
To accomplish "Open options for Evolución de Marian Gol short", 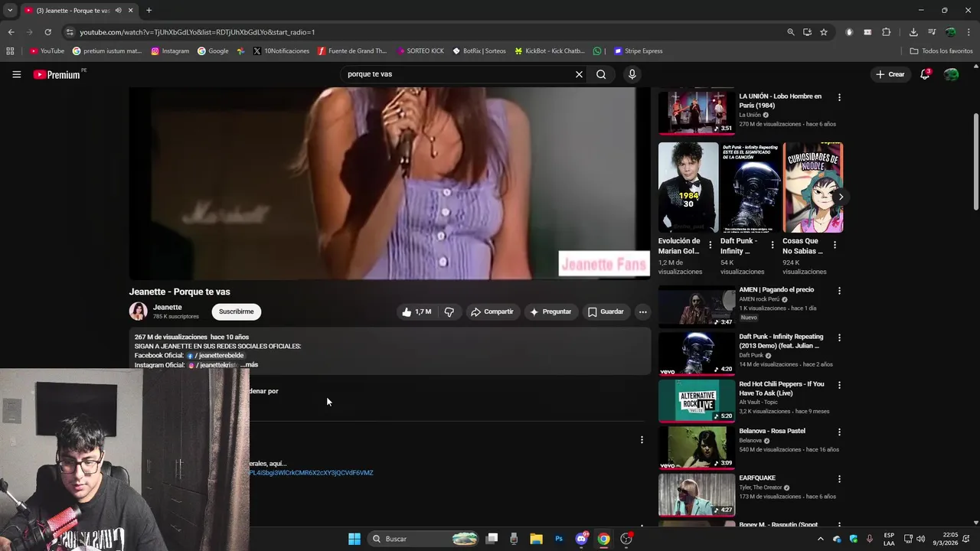I will point(710,245).
